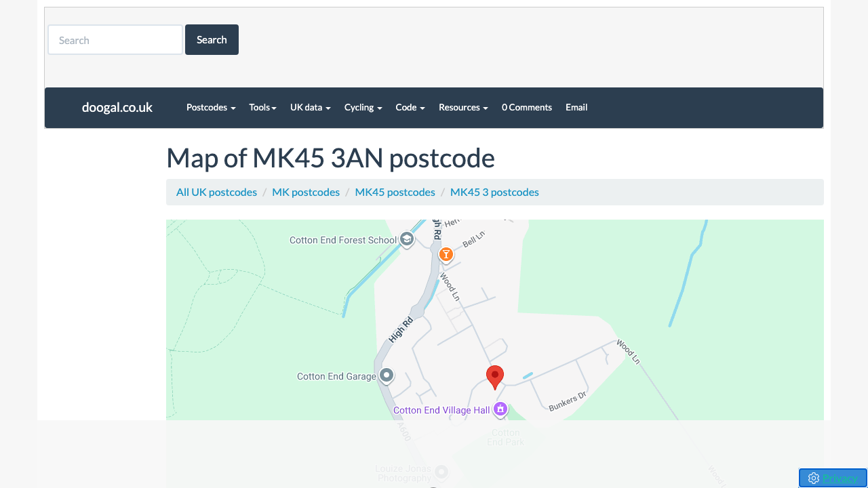Select Email in the navigation bar
868x488 pixels.
point(576,108)
